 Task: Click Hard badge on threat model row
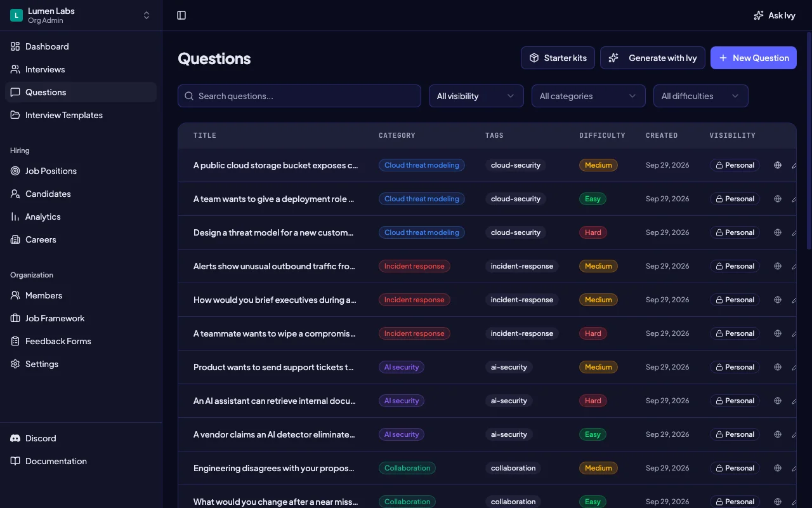click(593, 232)
